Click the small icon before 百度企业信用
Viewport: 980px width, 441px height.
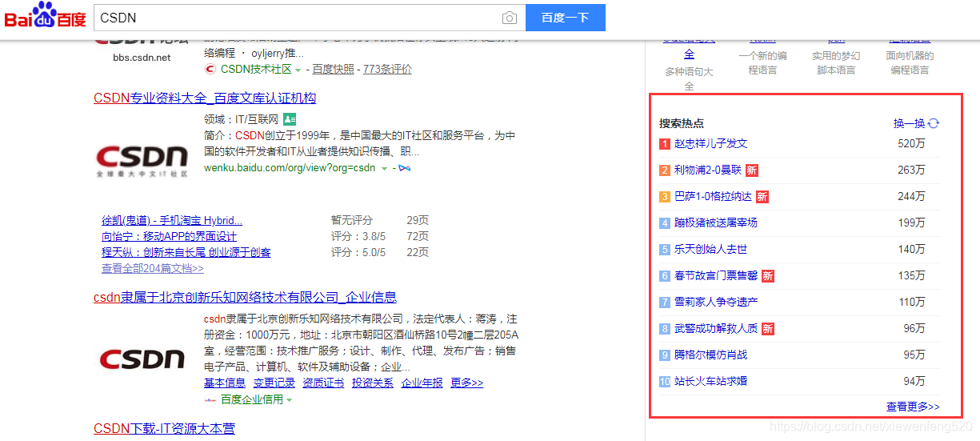[x=210, y=399]
